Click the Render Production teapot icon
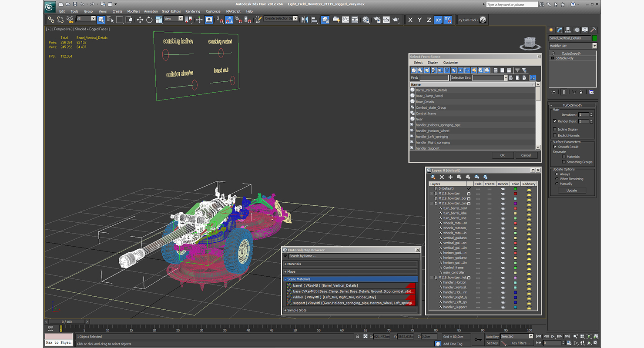The height and width of the screenshot is (348, 644). (396, 20)
